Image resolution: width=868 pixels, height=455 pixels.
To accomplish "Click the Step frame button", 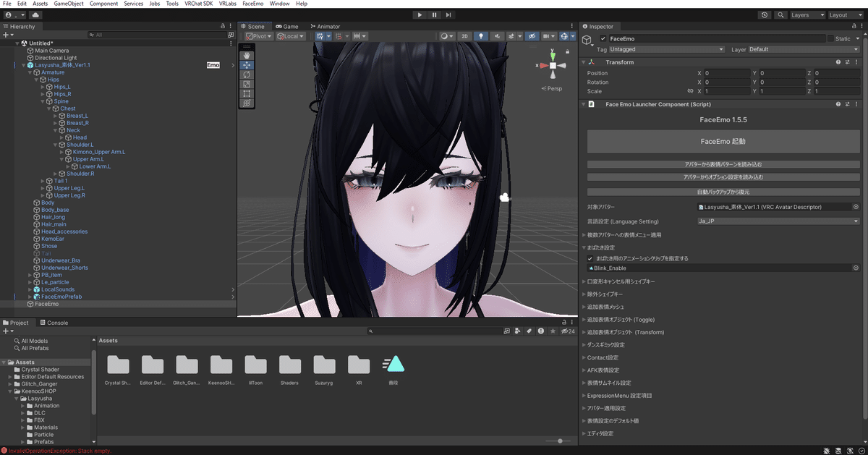I will 448,14.
